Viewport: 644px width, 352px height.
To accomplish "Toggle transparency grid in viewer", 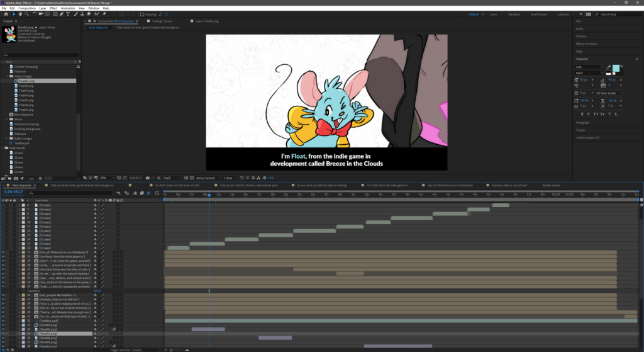I will [191, 178].
